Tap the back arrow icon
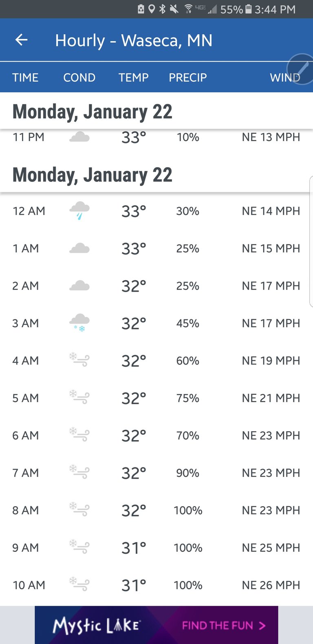This screenshot has height=644, width=313. [21, 40]
